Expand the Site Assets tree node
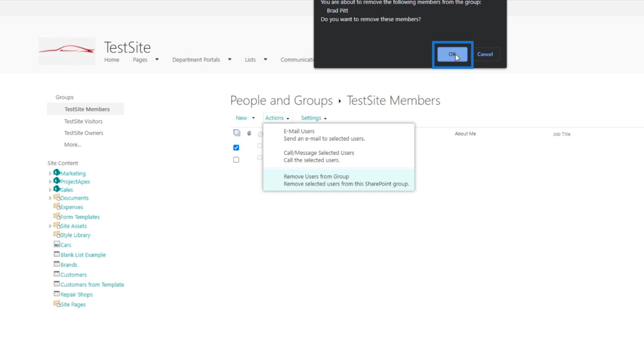This screenshot has width=644, height=363. (x=50, y=226)
